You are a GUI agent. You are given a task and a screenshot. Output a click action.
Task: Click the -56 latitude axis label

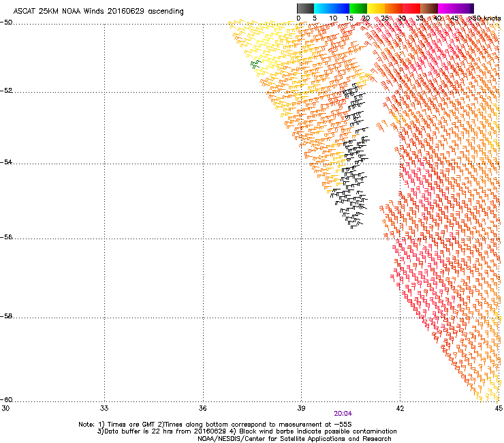(6, 237)
